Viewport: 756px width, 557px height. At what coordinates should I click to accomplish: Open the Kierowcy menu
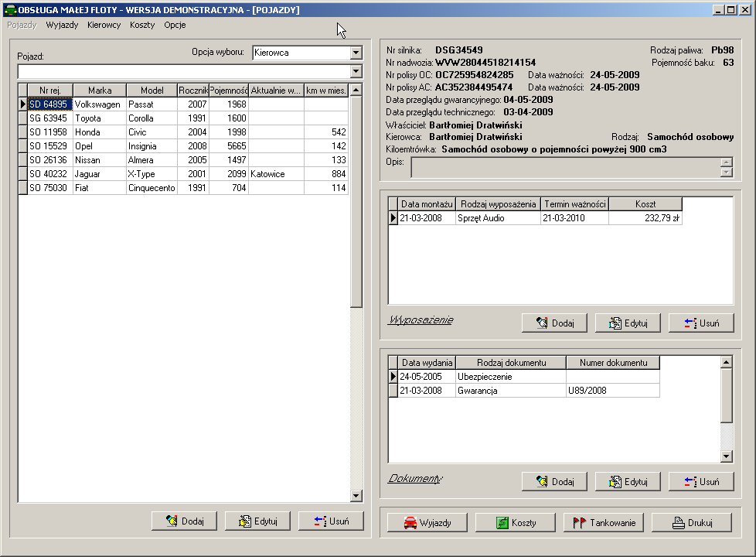pyautogui.click(x=104, y=25)
